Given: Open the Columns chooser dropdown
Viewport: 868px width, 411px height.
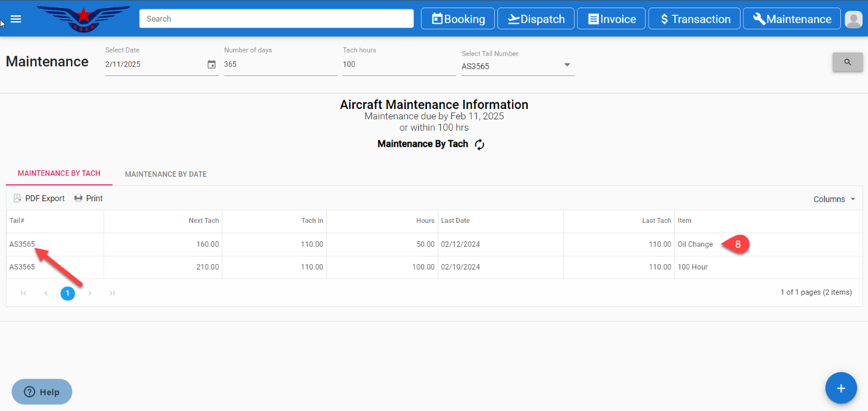Looking at the screenshot, I should pyautogui.click(x=834, y=199).
